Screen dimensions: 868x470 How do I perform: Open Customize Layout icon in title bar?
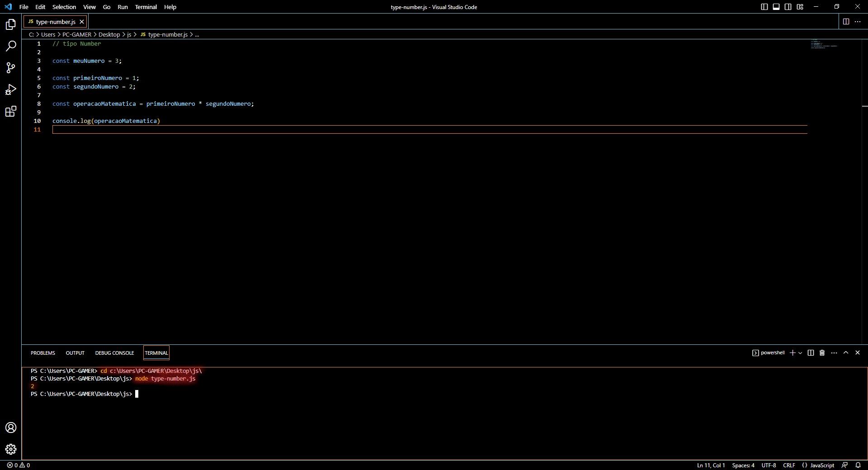[x=800, y=7]
